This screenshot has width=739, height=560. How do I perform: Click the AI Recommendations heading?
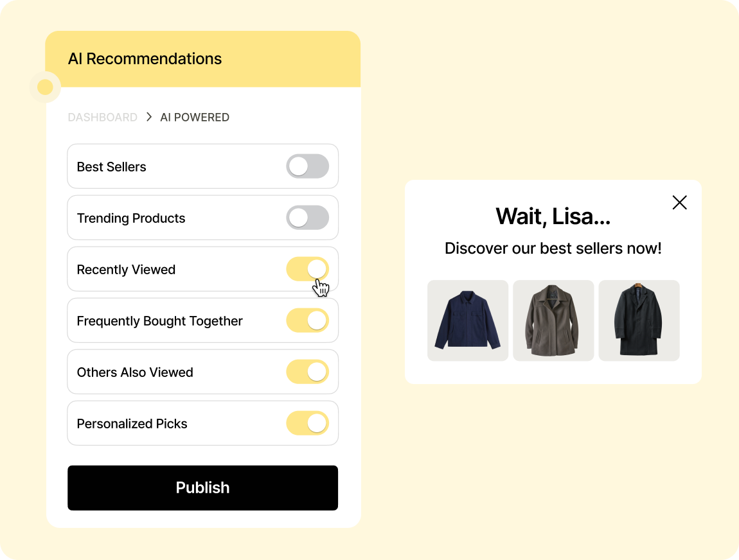(x=145, y=59)
